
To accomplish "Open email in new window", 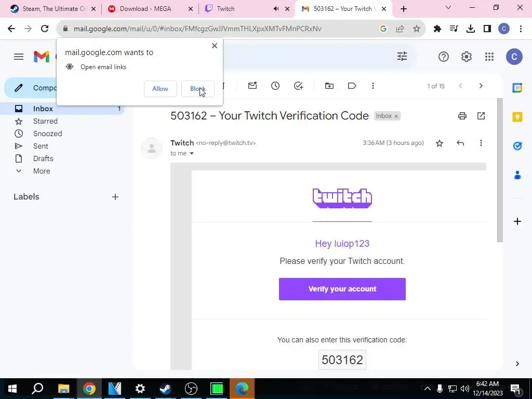I will [481, 116].
